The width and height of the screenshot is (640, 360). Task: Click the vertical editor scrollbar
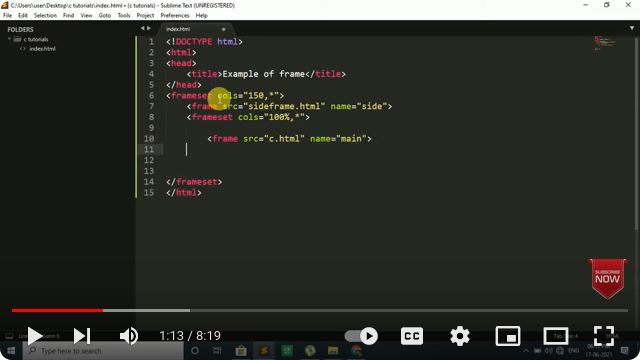tap(637, 135)
